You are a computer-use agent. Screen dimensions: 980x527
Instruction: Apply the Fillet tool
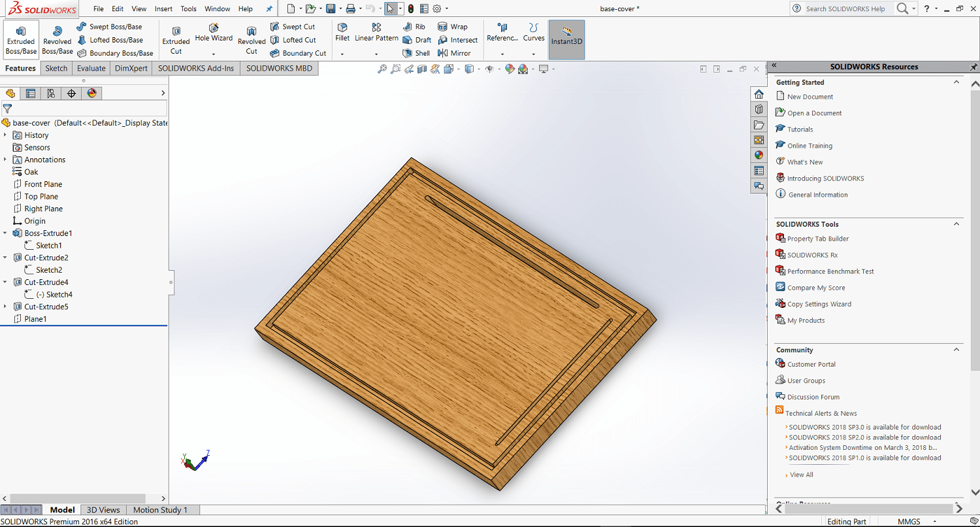point(342,33)
